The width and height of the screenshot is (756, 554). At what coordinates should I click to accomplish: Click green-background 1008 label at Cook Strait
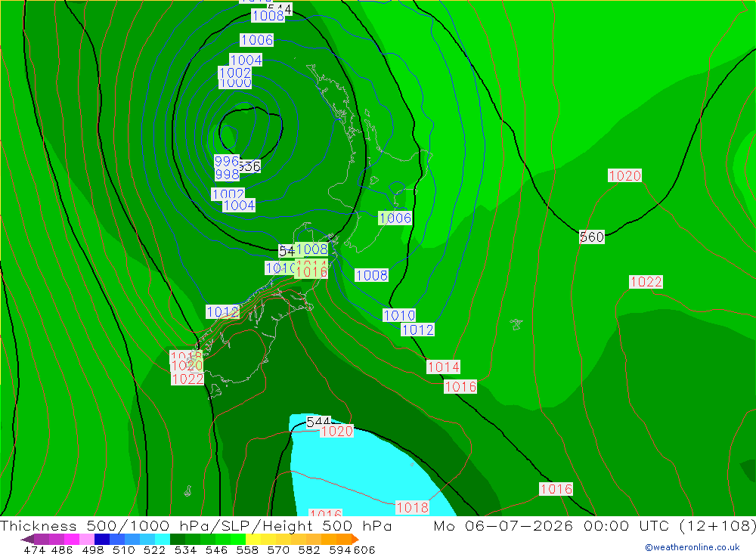click(312, 249)
